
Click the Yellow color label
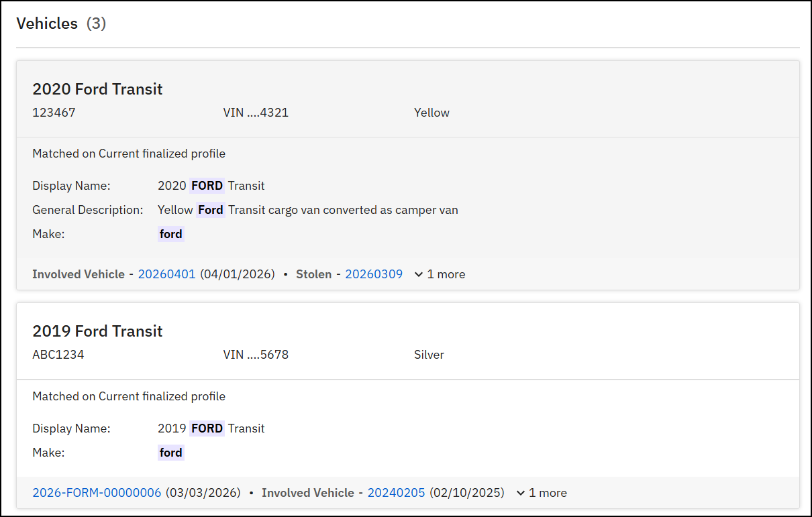pyautogui.click(x=432, y=112)
